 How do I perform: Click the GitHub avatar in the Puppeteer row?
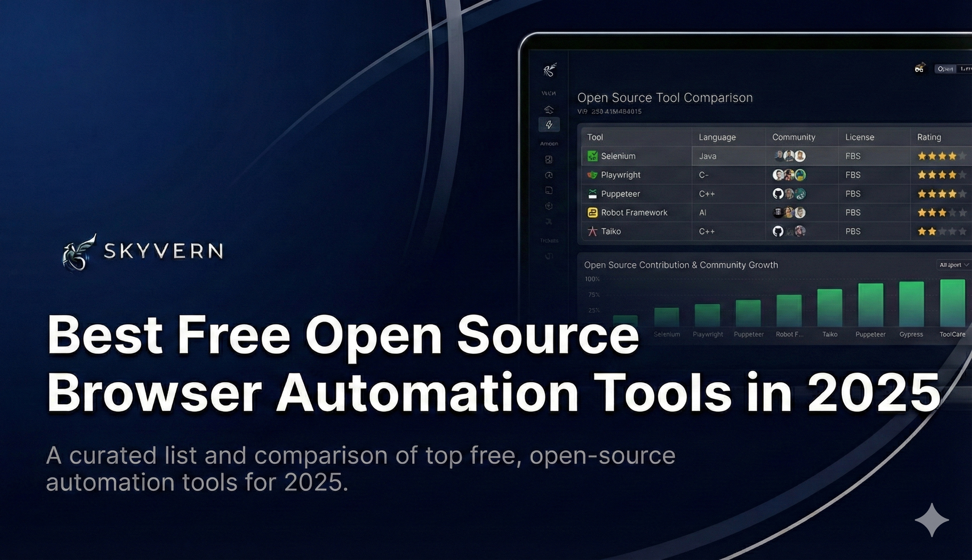pyautogui.click(x=778, y=194)
